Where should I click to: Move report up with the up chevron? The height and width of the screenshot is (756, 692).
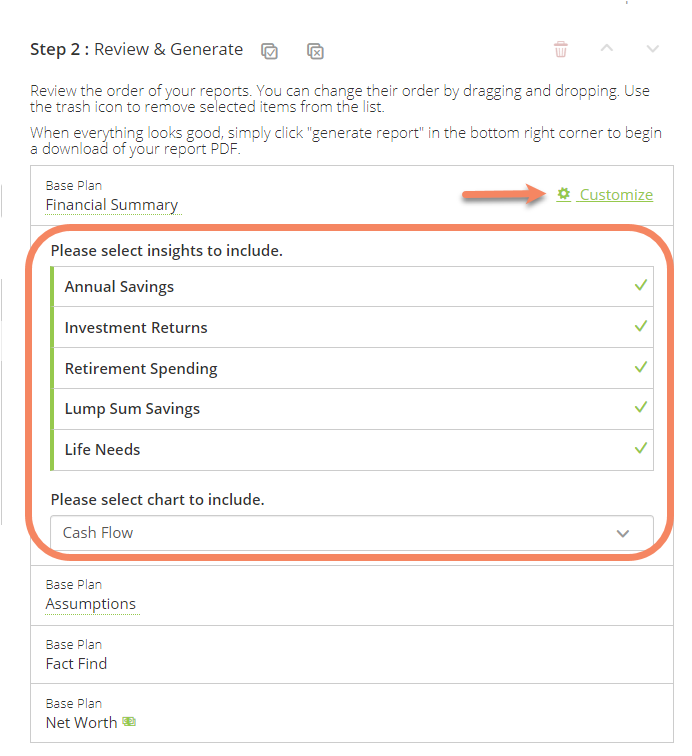[x=607, y=48]
